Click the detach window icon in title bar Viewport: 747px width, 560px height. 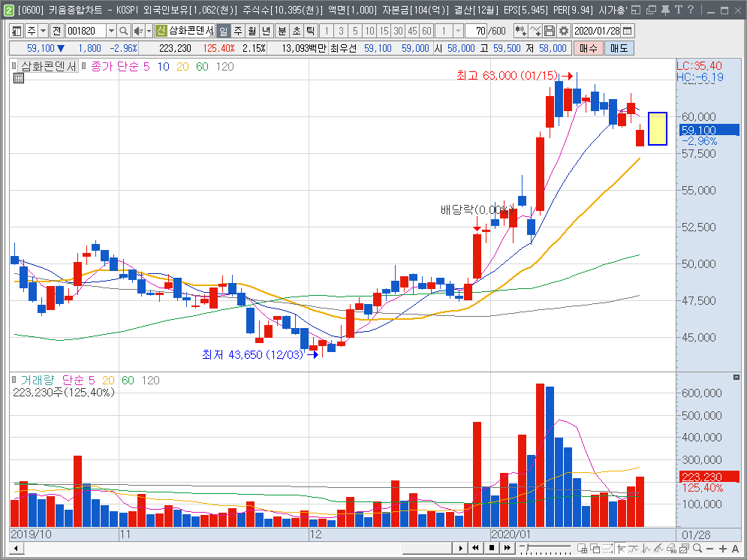pos(637,10)
